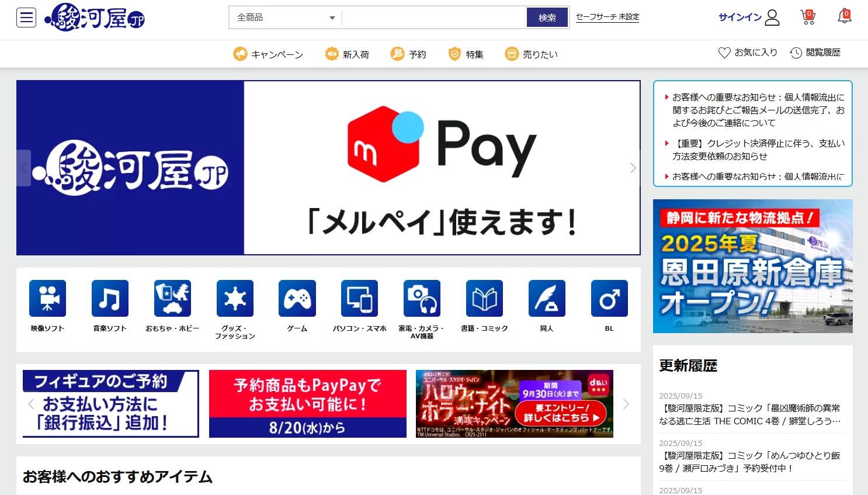Open the shopping cart icon

pyautogui.click(x=808, y=18)
